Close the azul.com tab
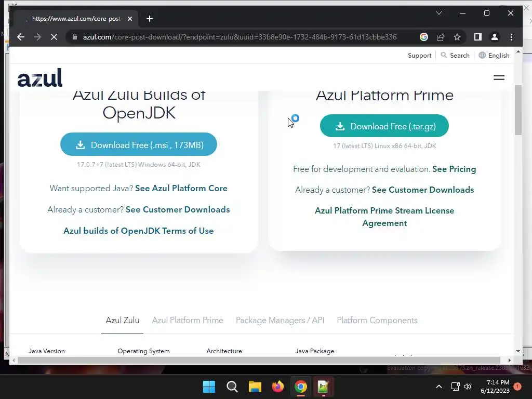The image size is (532, 399). pyautogui.click(x=129, y=19)
